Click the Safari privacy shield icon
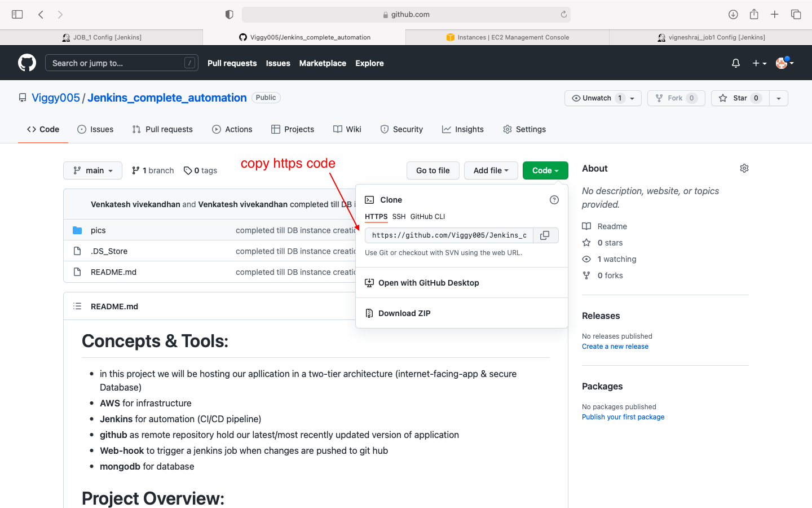Image resolution: width=812 pixels, height=508 pixels. [x=229, y=15]
